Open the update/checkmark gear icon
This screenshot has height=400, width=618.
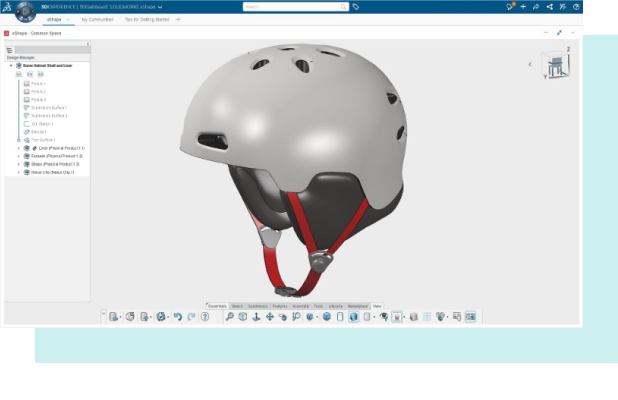(161, 316)
